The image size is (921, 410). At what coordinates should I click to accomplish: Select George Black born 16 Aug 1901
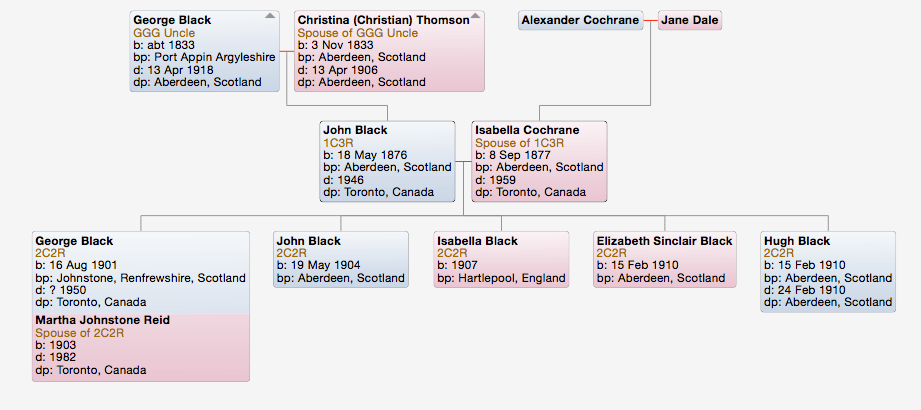click(141, 270)
